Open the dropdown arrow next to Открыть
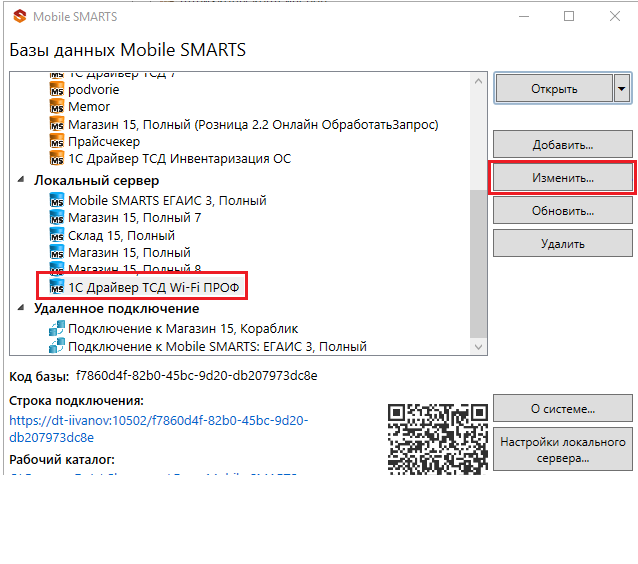This screenshot has width=638, height=564. coord(621,88)
